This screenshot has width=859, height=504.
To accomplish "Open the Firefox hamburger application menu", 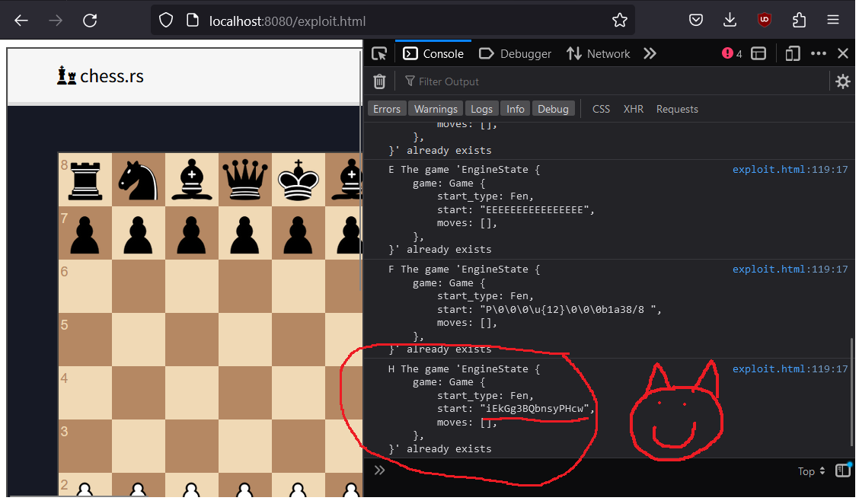I will (x=833, y=21).
